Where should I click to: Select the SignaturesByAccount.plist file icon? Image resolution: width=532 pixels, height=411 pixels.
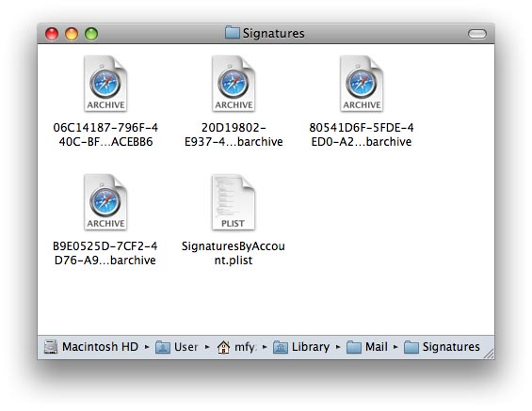point(234,202)
